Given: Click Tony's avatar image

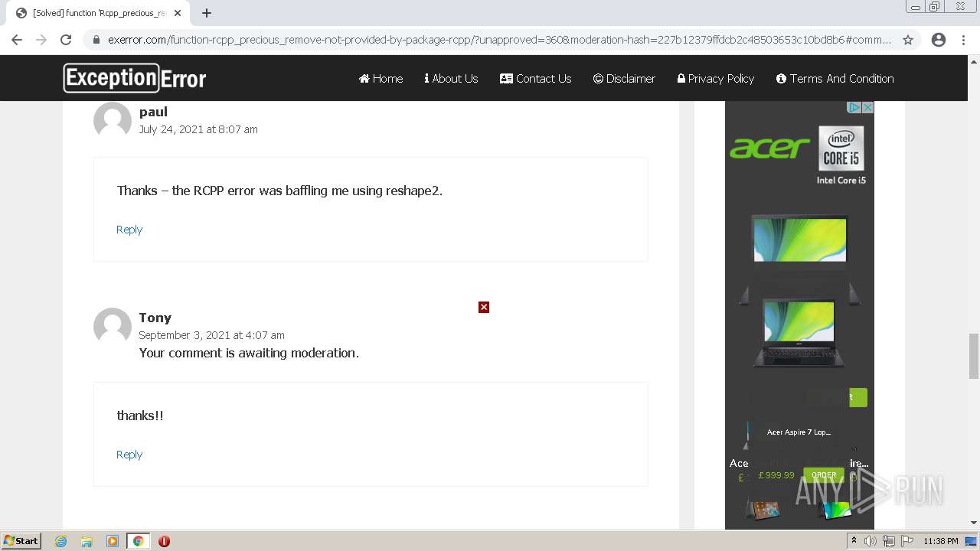Looking at the screenshot, I should click(113, 327).
